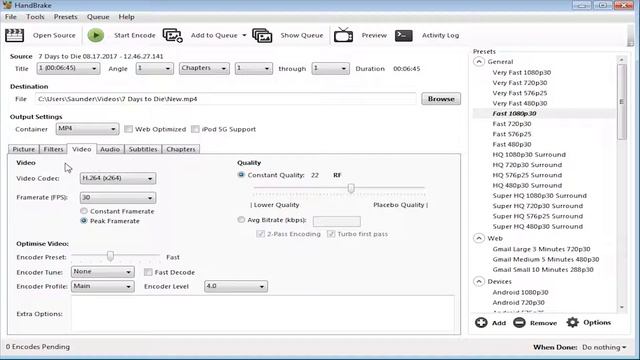The width and height of the screenshot is (640, 360).
Task: Click the Preview television icon
Action: [x=343, y=36]
